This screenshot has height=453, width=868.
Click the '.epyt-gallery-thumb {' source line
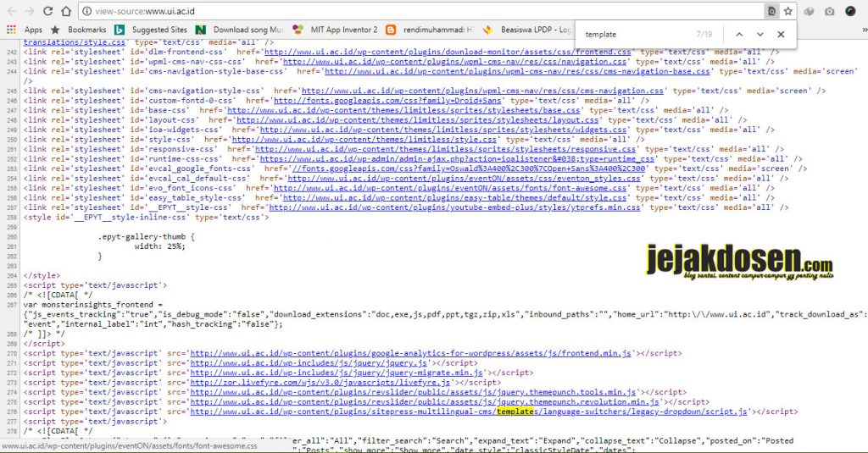(x=146, y=237)
